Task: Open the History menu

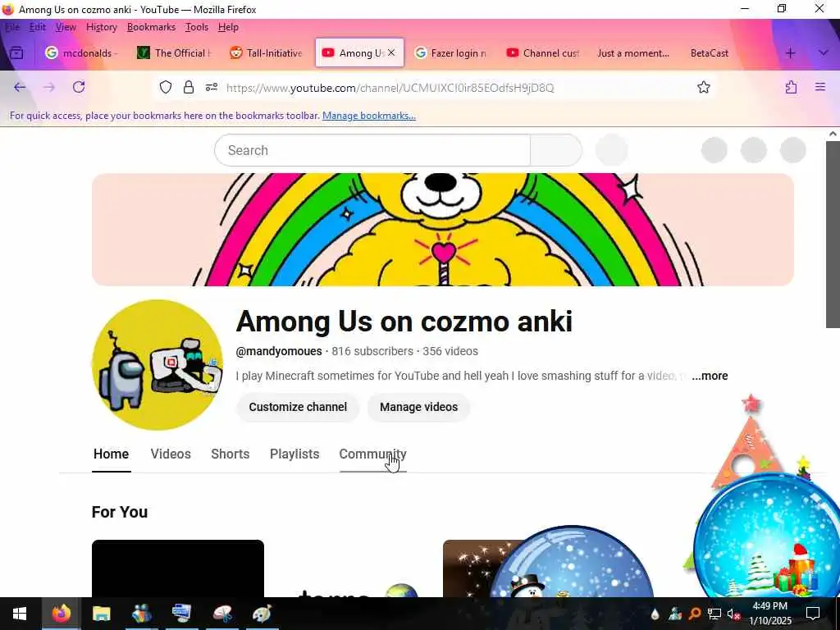Action: 101,27
